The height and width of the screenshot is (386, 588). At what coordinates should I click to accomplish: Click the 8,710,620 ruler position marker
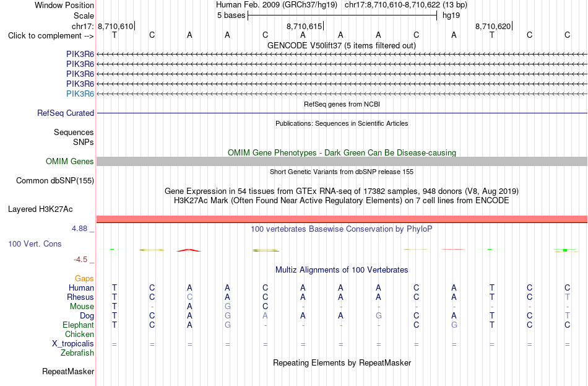point(493,26)
